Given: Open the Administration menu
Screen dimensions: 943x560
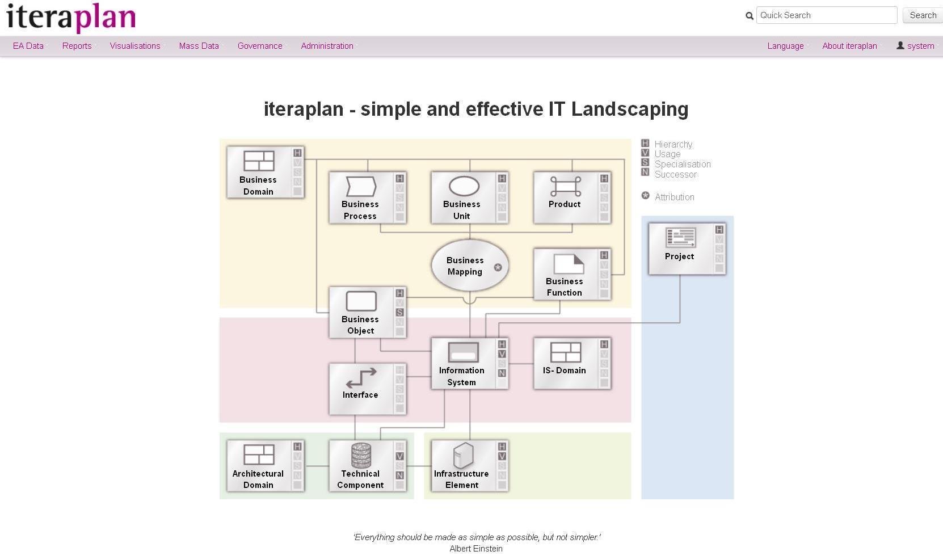Looking at the screenshot, I should tap(327, 46).
